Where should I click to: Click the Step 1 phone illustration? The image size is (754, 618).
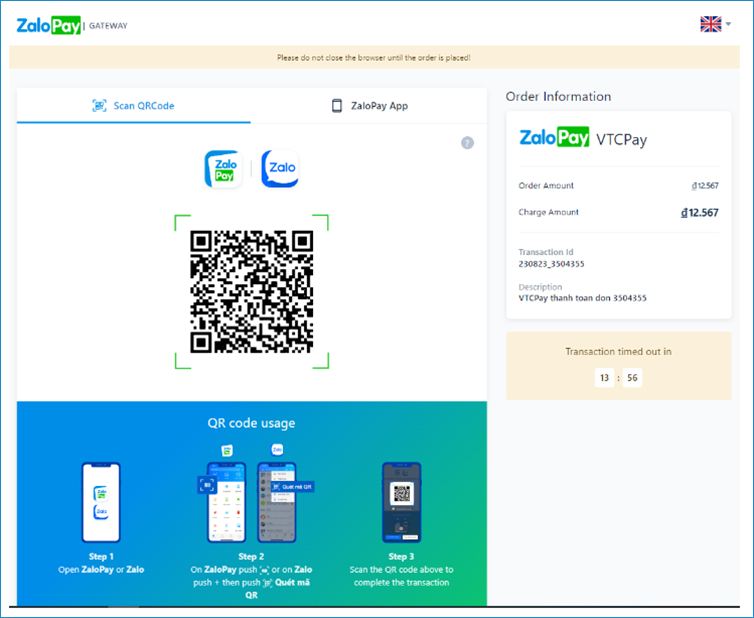[x=101, y=503]
